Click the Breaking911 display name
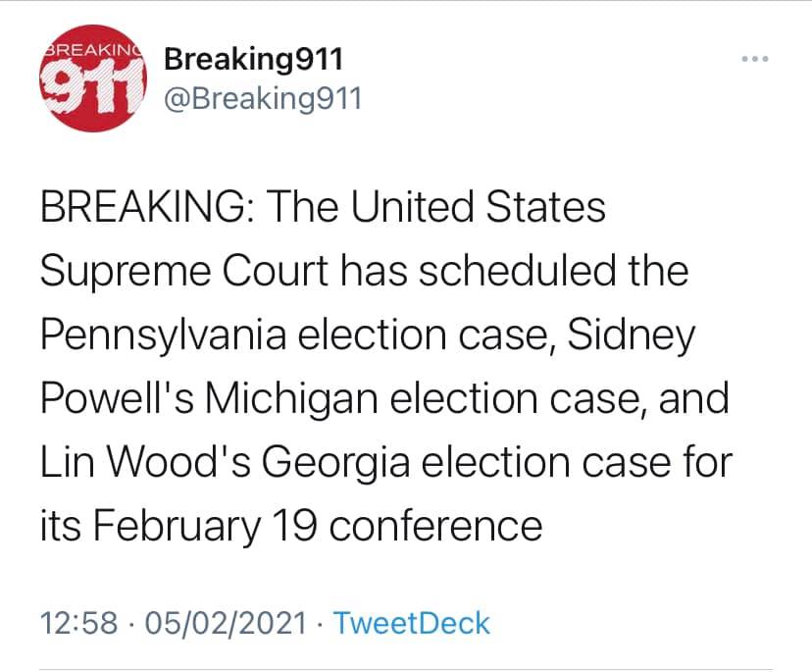The image size is (812, 672). 254,59
